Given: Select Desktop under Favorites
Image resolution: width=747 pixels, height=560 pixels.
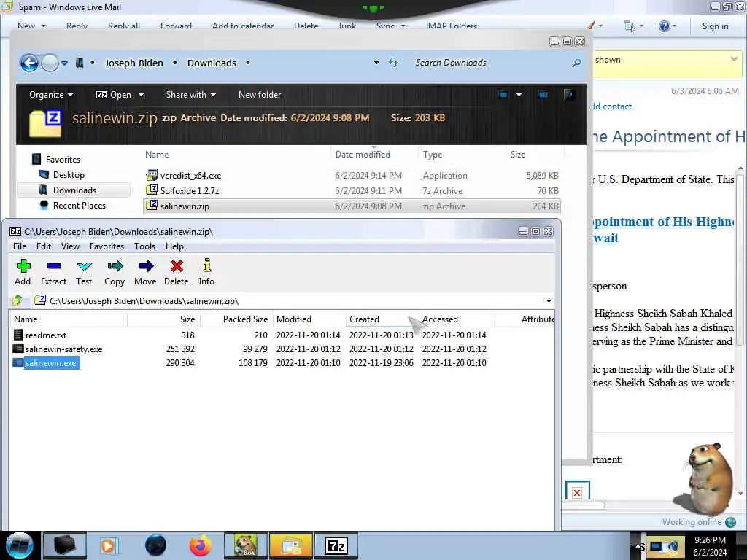Looking at the screenshot, I should tap(69, 175).
